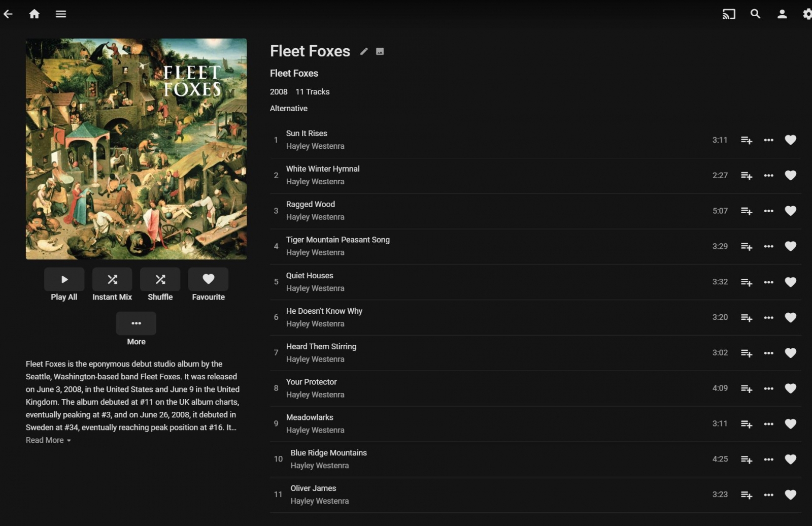Open the Home screen

[35, 14]
